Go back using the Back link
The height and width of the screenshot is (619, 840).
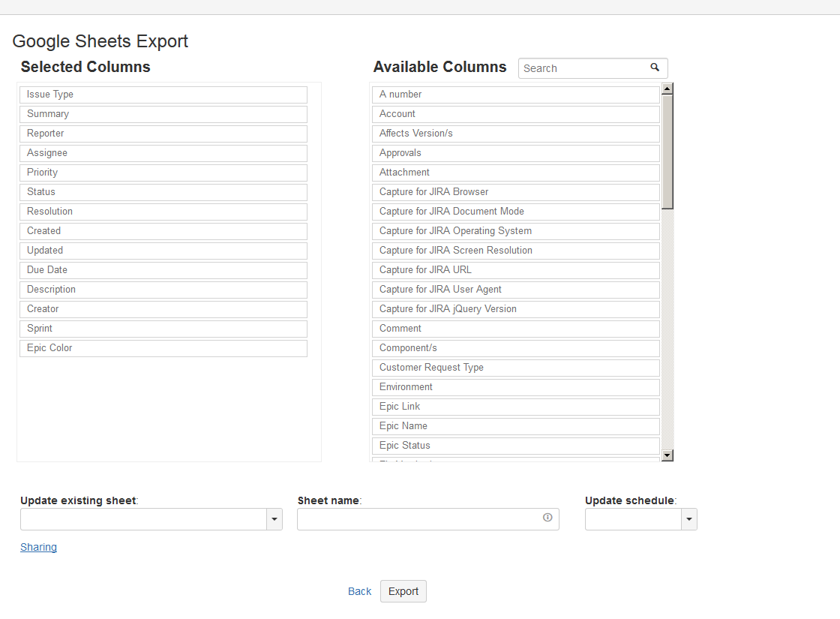point(359,591)
